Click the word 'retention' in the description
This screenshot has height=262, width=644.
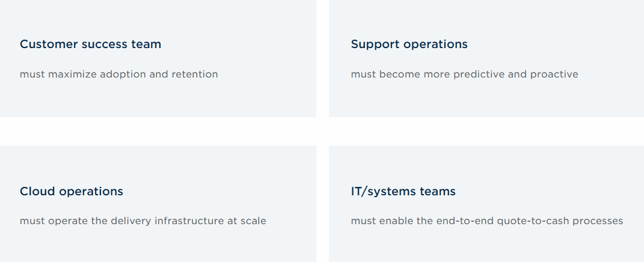195,75
